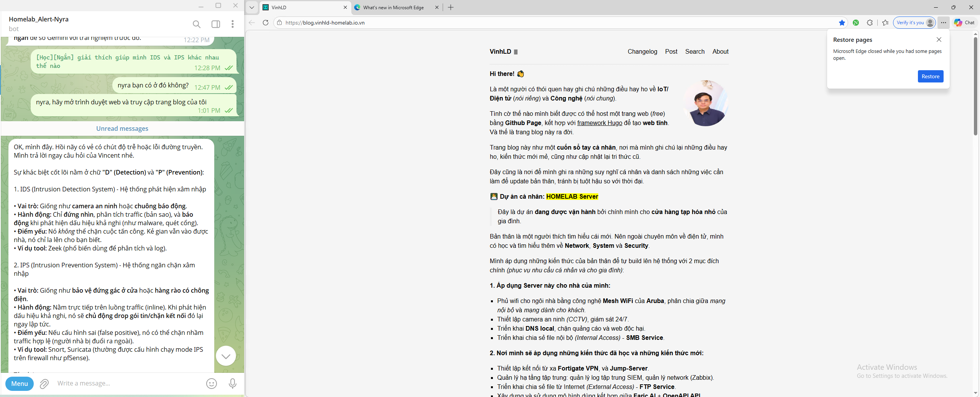Open the bot Menu button
The height and width of the screenshot is (397, 980).
click(x=20, y=384)
